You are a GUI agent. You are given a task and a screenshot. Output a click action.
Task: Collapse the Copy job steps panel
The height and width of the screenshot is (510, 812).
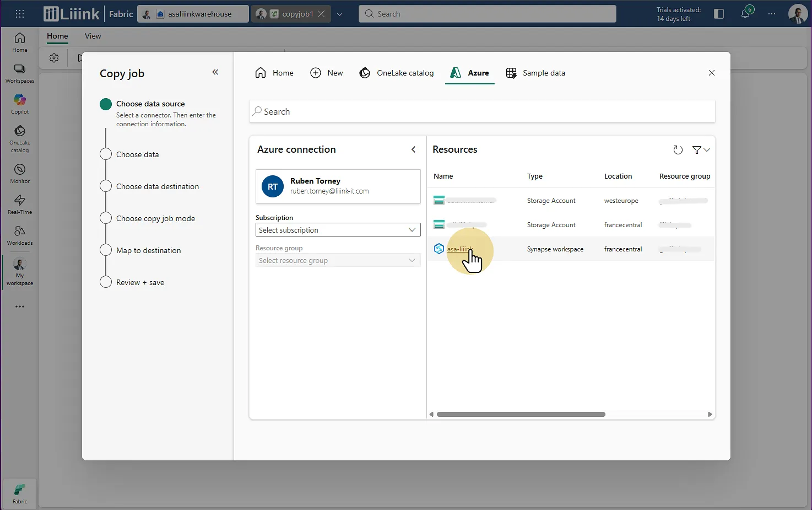point(215,72)
